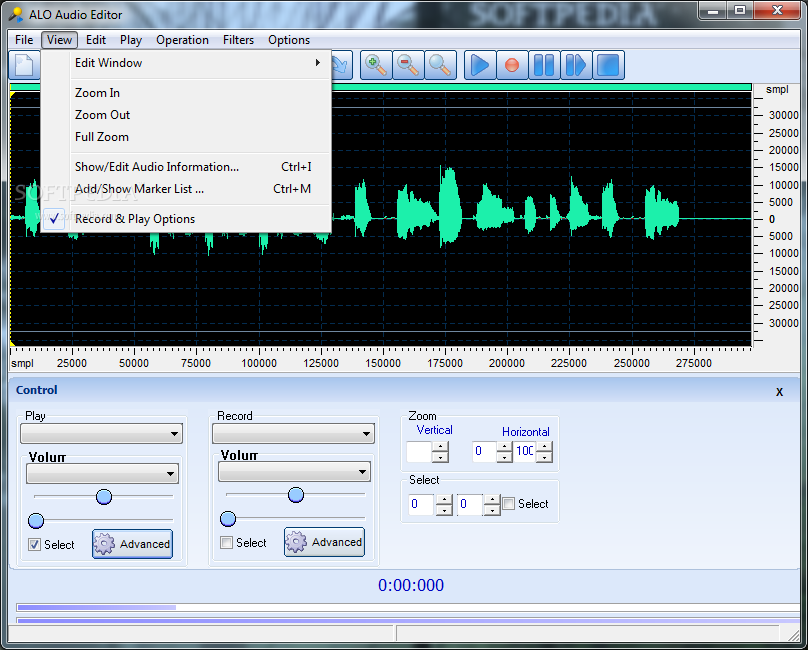Image resolution: width=808 pixels, height=650 pixels.
Task: Open the Play menu
Action: tap(131, 40)
